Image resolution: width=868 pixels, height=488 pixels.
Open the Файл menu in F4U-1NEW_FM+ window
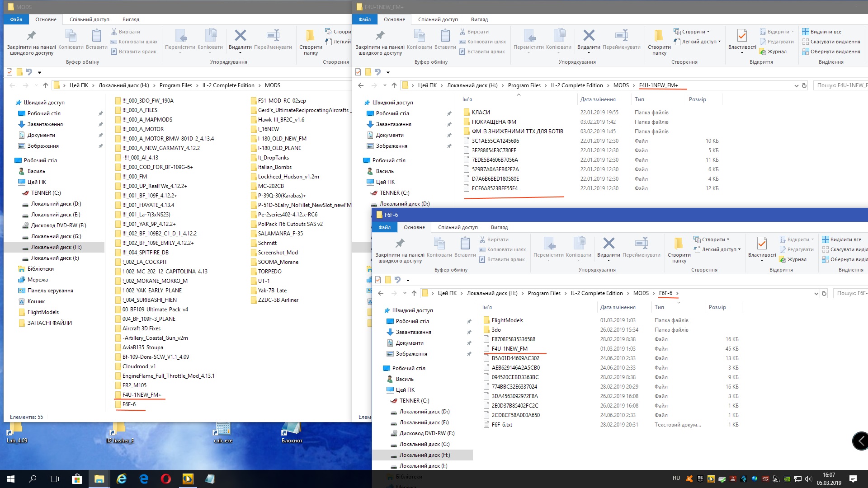[x=364, y=19]
